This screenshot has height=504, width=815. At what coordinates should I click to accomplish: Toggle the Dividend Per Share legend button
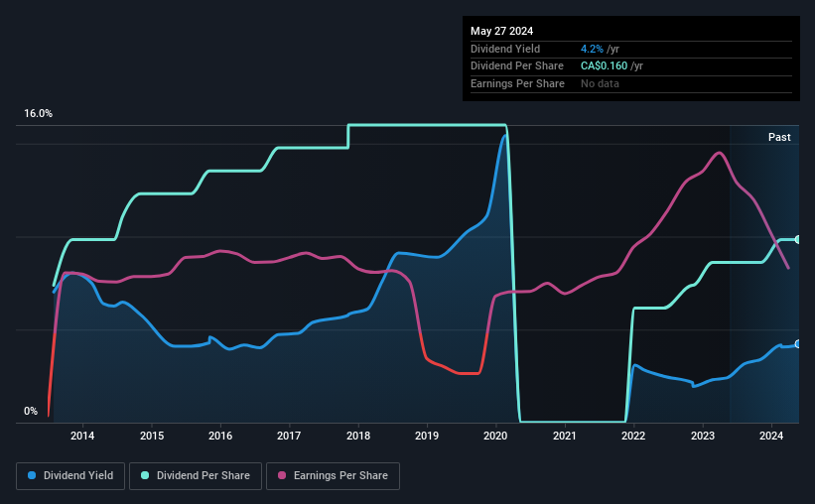pos(196,476)
